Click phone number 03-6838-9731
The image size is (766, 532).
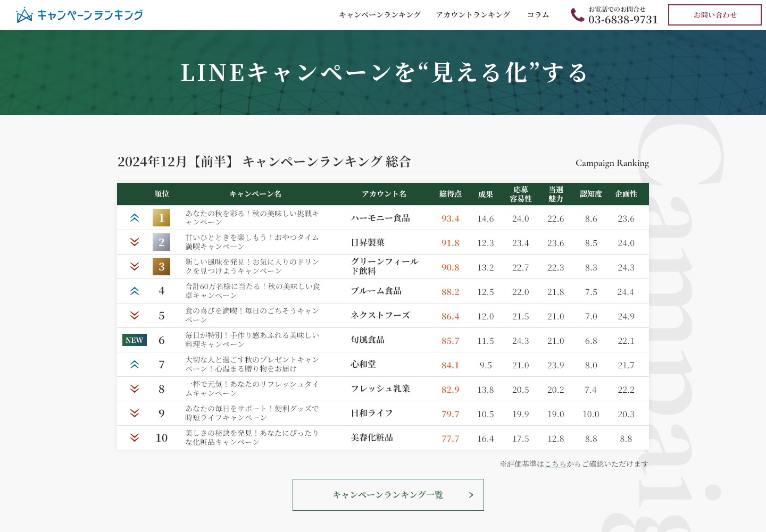(623, 20)
